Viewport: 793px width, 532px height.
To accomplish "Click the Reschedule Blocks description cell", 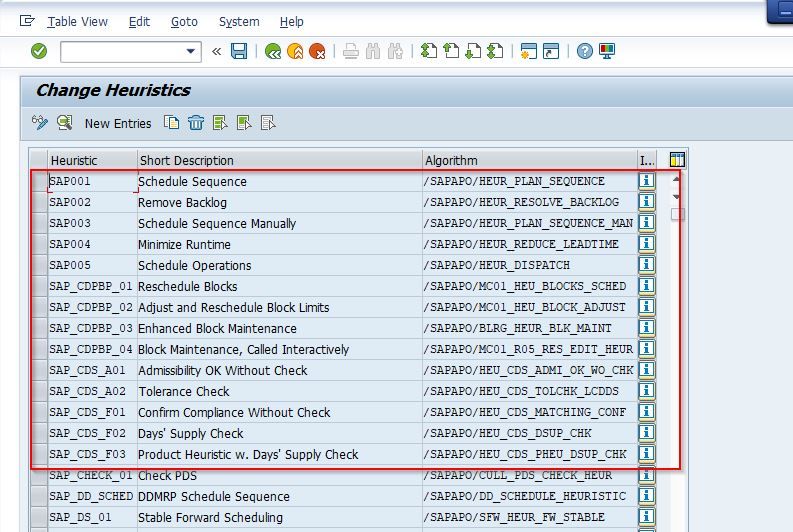I will pyautogui.click(x=280, y=286).
